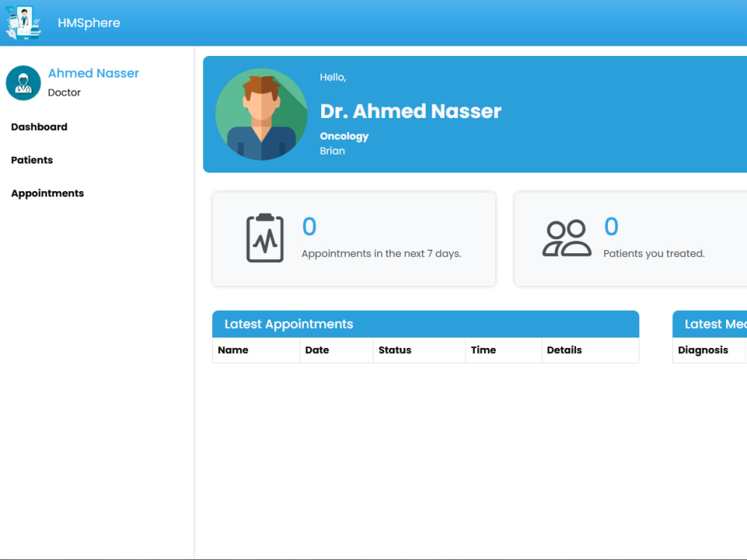
Task: Click the Diagnosis column header
Action: click(709, 350)
